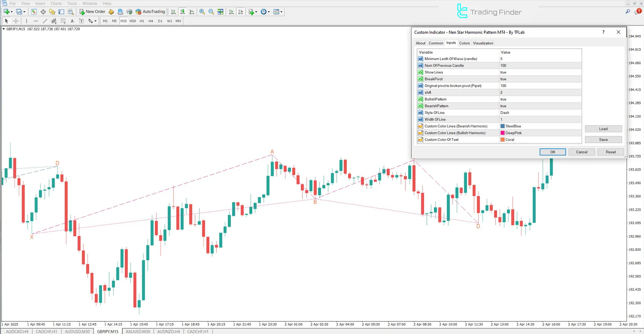The height and width of the screenshot is (334, 644).
Task: Click the Reset button
Action: click(610, 152)
